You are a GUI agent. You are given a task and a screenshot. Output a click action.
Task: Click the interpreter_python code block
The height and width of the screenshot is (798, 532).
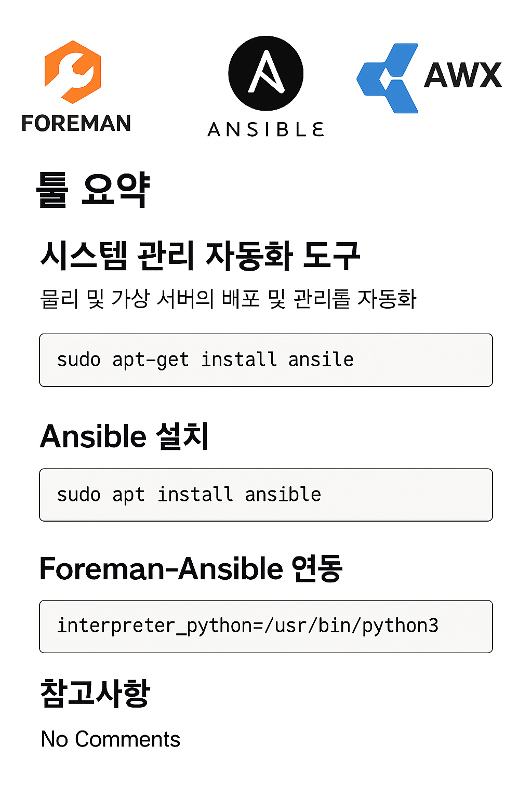coord(266,627)
